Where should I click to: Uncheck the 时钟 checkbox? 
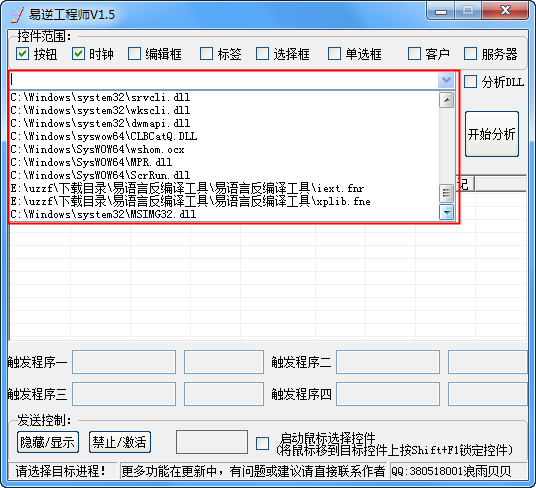coord(79,54)
